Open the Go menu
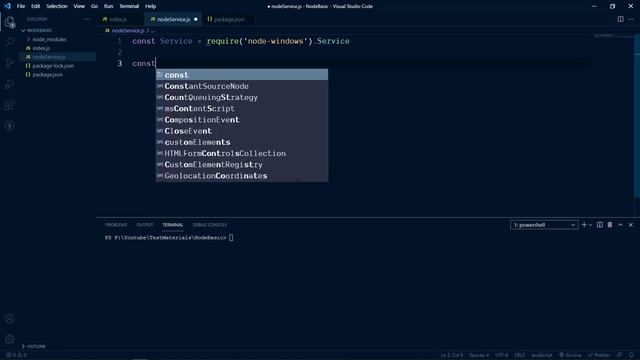 94,6
